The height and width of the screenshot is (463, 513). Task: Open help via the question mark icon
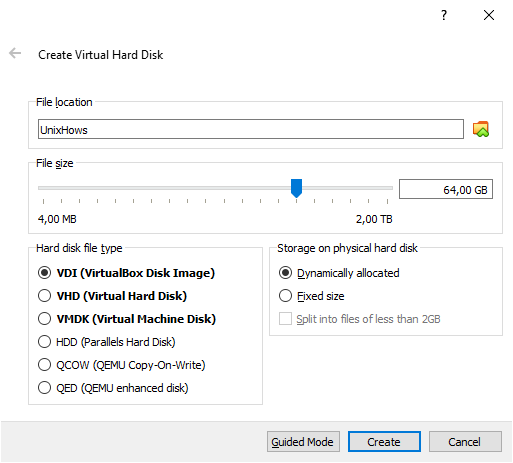[444, 15]
